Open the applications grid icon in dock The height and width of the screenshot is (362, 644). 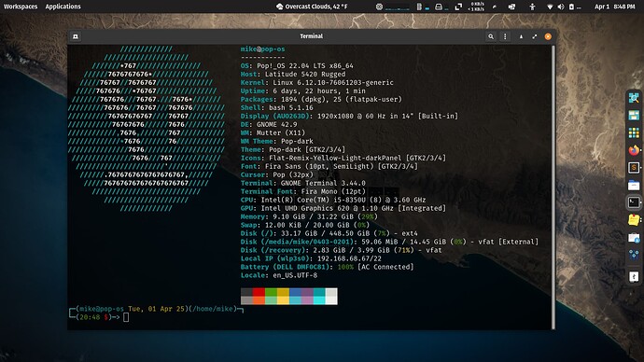(x=634, y=133)
